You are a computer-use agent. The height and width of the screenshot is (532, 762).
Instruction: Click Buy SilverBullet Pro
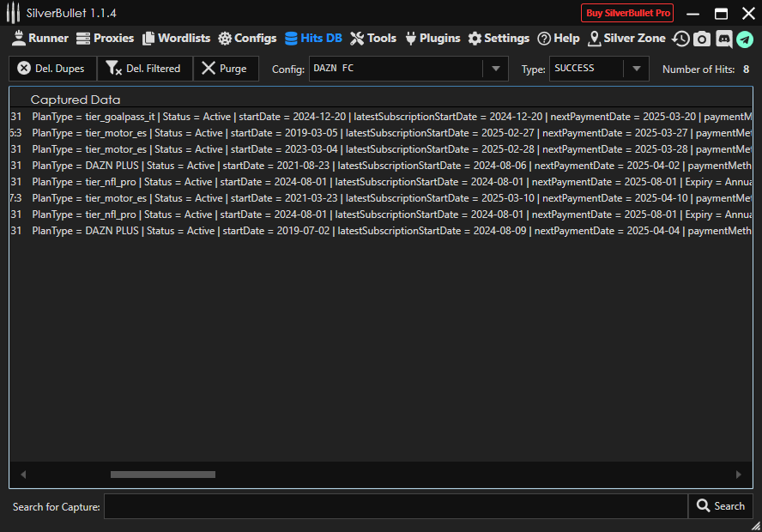pos(627,13)
